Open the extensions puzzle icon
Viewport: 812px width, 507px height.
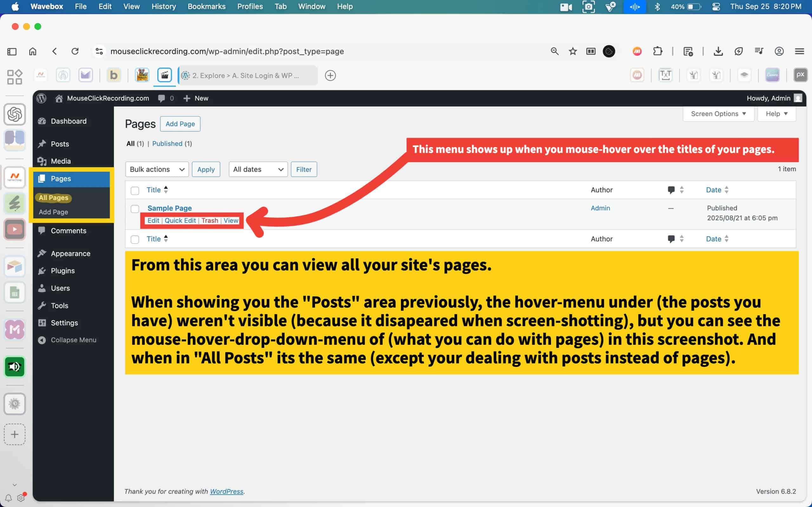click(658, 51)
